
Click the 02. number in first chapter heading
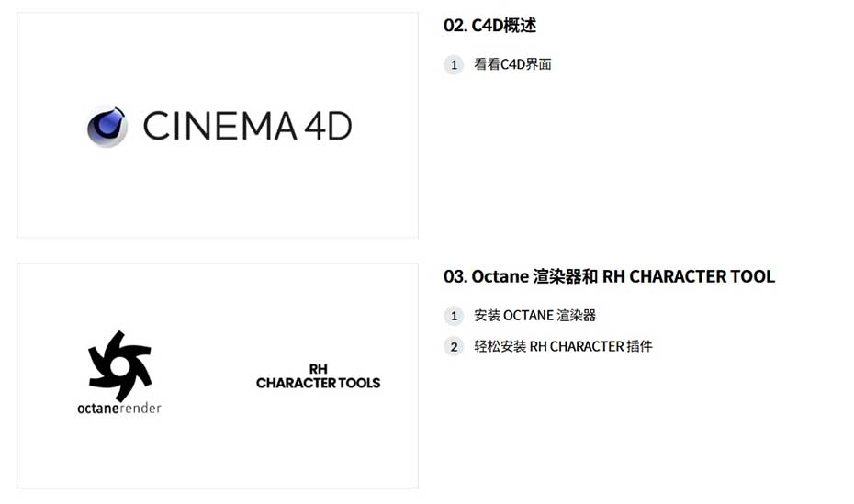(x=455, y=26)
